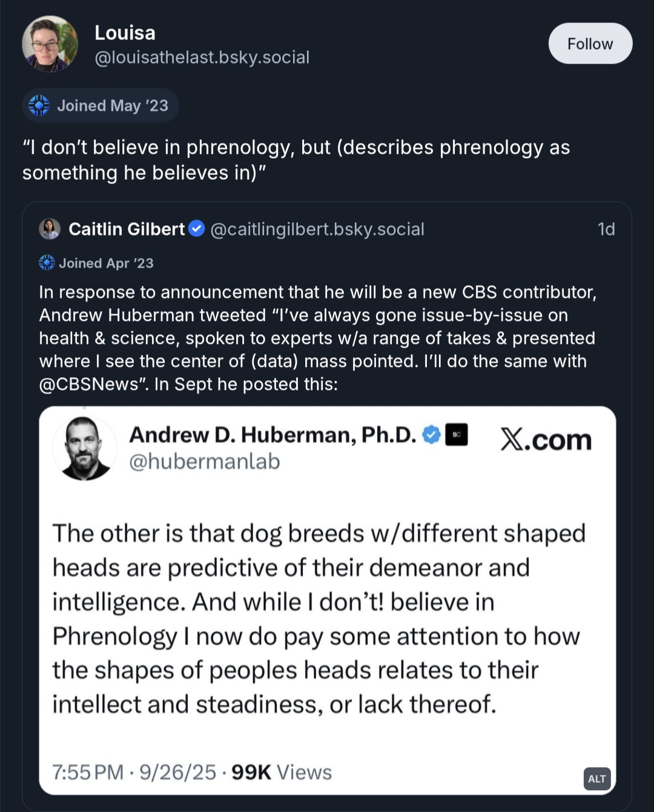Image resolution: width=654 pixels, height=812 pixels.
Task: Click the @CBSNews mention in quoted post
Action: [x=89, y=384]
